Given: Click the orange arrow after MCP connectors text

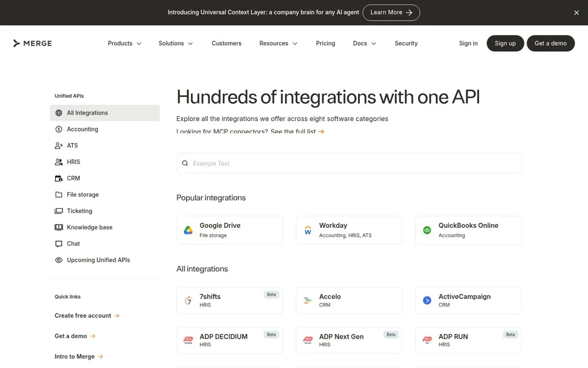Looking at the screenshot, I should [321, 132].
